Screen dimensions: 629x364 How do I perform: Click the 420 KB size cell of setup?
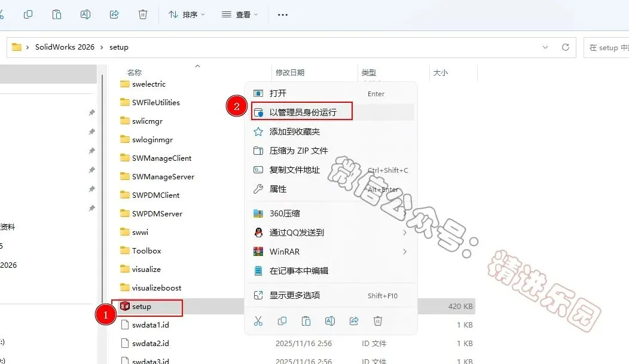pos(460,306)
